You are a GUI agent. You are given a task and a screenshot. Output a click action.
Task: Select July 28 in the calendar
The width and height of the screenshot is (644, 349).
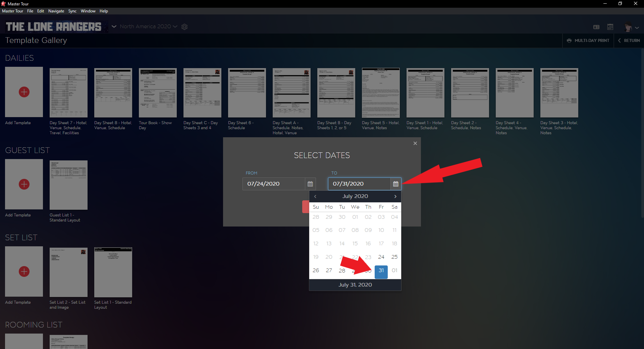tap(342, 270)
